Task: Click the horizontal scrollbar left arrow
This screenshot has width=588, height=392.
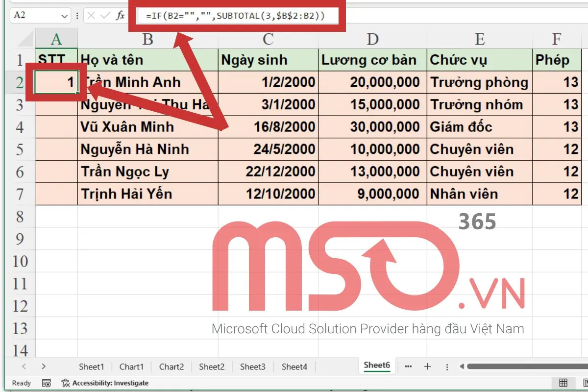Action: tap(461, 367)
